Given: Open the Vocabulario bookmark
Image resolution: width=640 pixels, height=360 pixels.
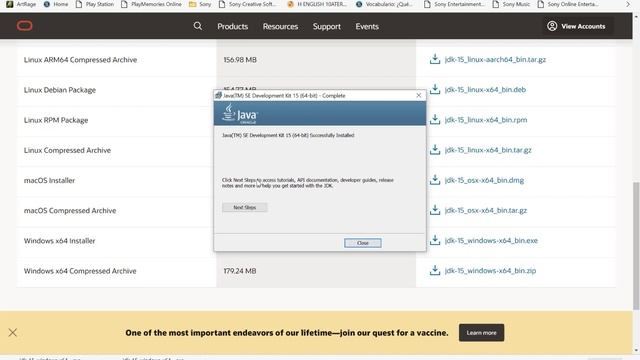Looking at the screenshot, I should point(384,4).
